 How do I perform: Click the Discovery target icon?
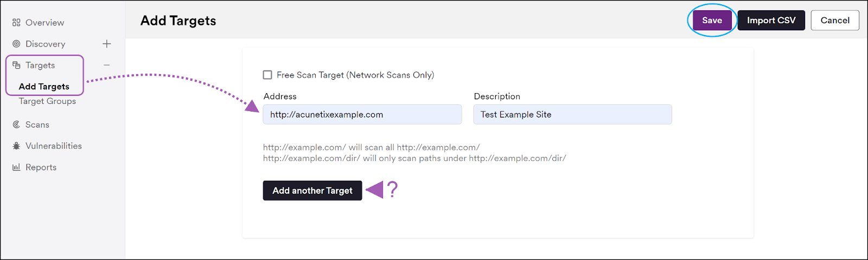[16, 44]
